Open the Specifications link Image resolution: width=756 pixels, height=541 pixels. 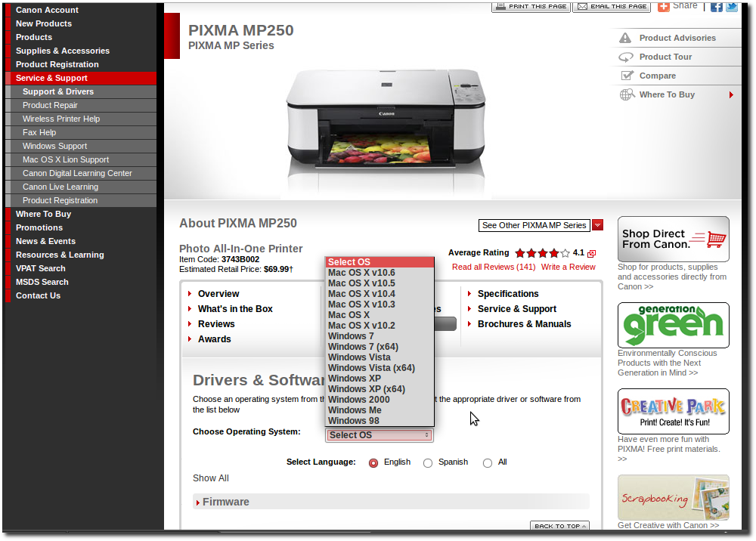point(508,294)
